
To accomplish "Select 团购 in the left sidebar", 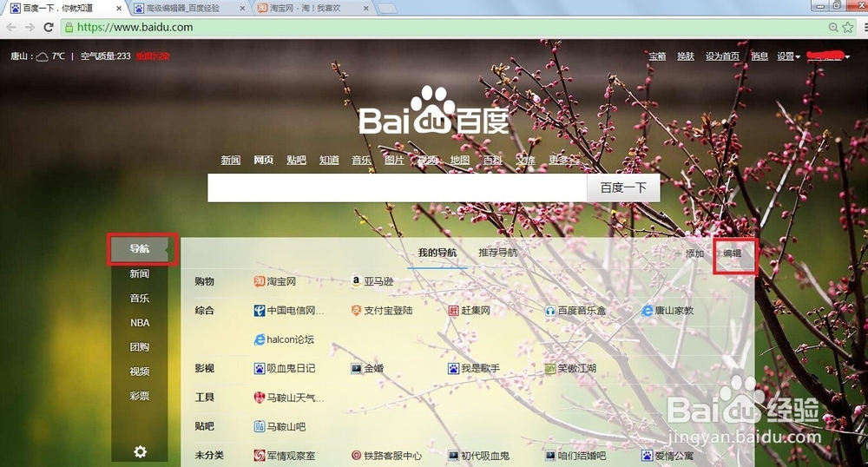I will click(x=140, y=347).
